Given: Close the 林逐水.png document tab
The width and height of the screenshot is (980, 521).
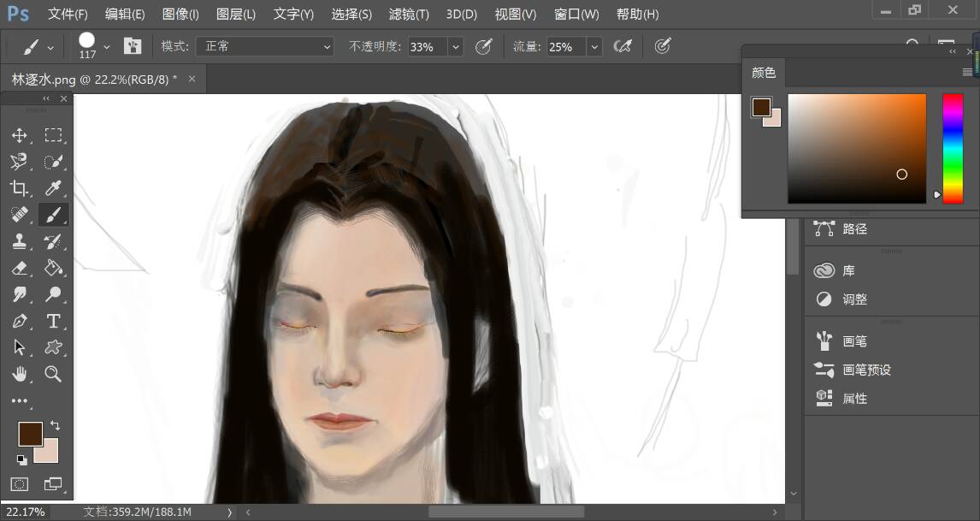Looking at the screenshot, I should click(x=192, y=79).
